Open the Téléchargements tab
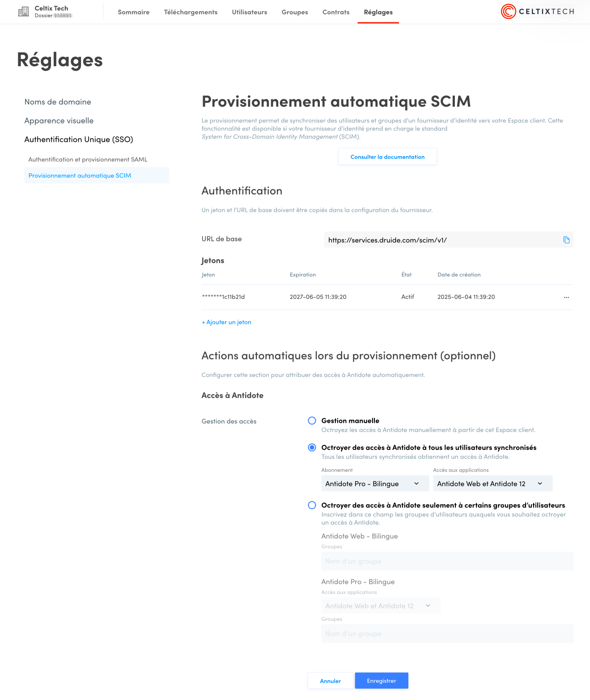The image size is (590, 700). 191,12
